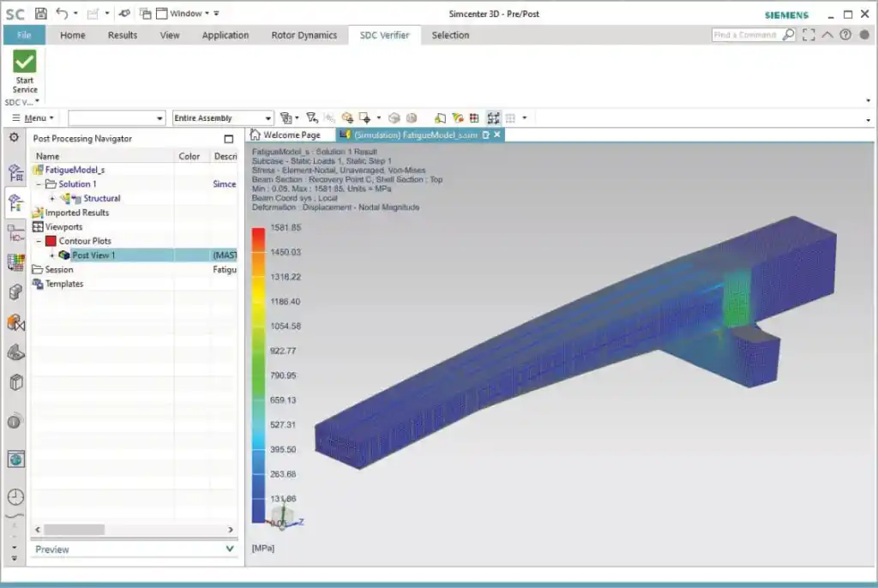878x588 pixels.
Task: Open the Window dropdown menu
Action: coord(183,14)
